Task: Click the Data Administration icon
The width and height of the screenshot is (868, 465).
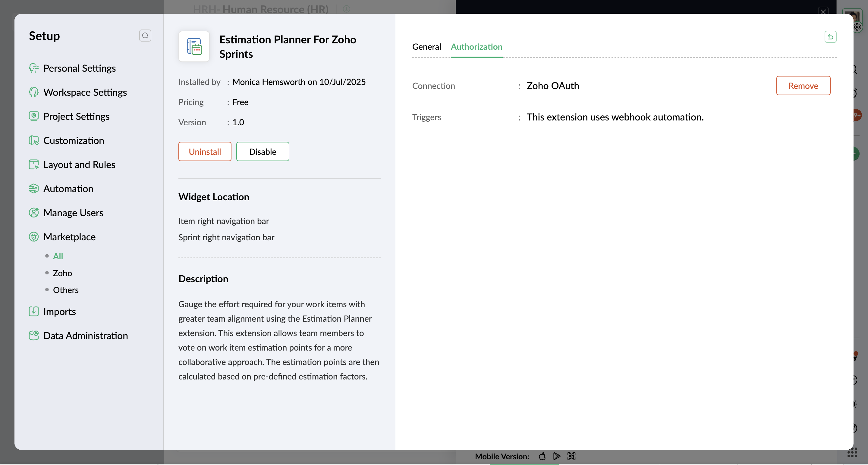Action: pyautogui.click(x=34, y=335)
